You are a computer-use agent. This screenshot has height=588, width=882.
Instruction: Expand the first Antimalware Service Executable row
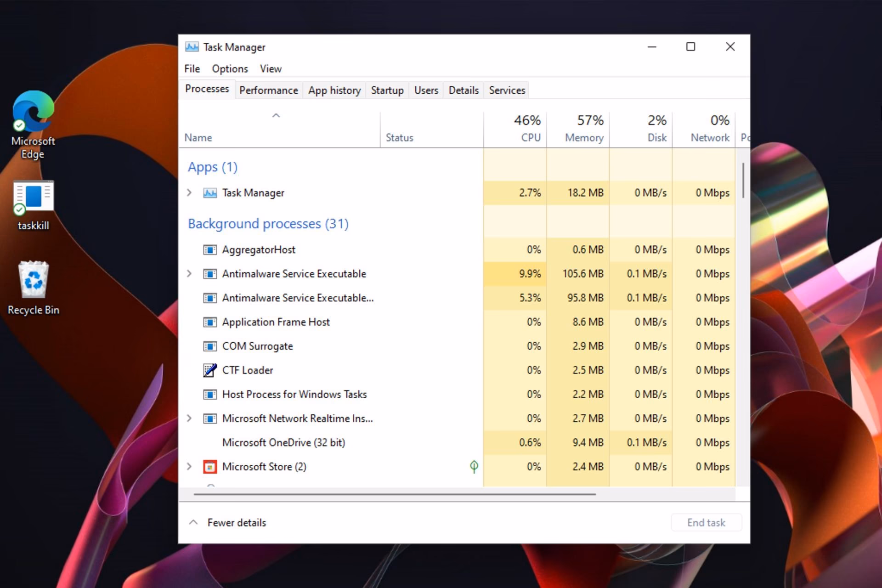tap(189, 274)
